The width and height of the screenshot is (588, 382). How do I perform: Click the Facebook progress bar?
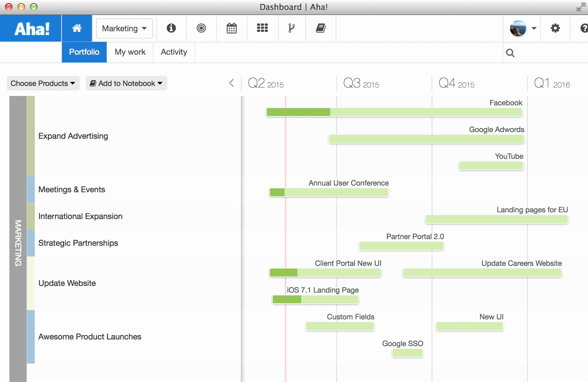(394, 112)
